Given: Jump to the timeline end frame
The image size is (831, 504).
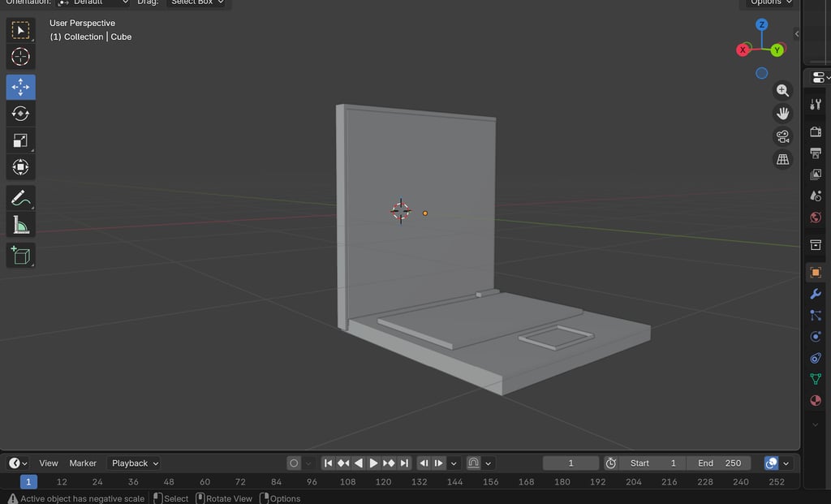Looking at the screenshot, I should pos(404,463).
